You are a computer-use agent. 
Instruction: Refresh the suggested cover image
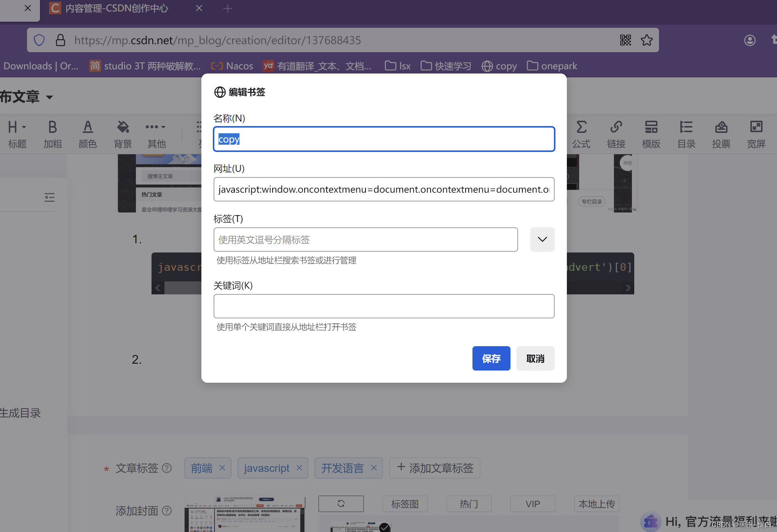click(x=341, y=503)
